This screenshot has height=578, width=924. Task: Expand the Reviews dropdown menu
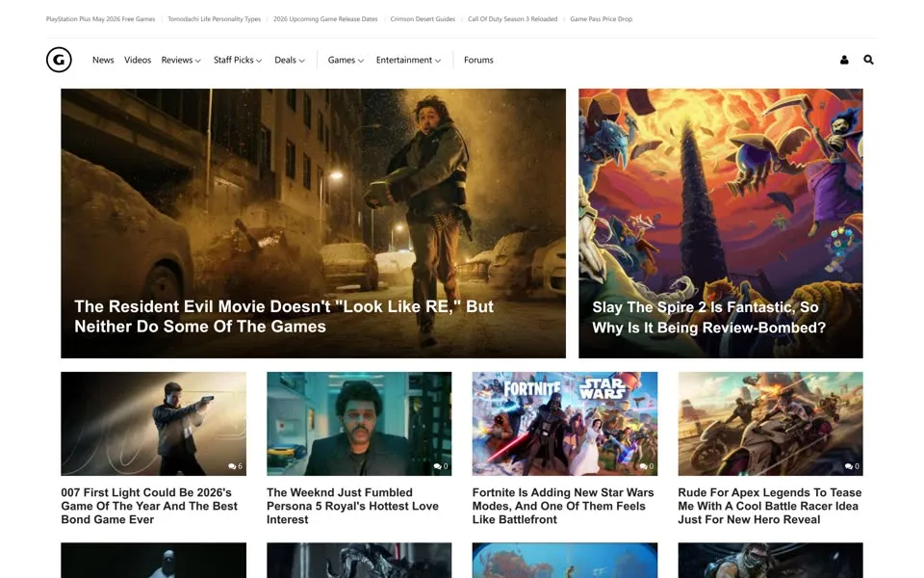[x=181, y=60]
